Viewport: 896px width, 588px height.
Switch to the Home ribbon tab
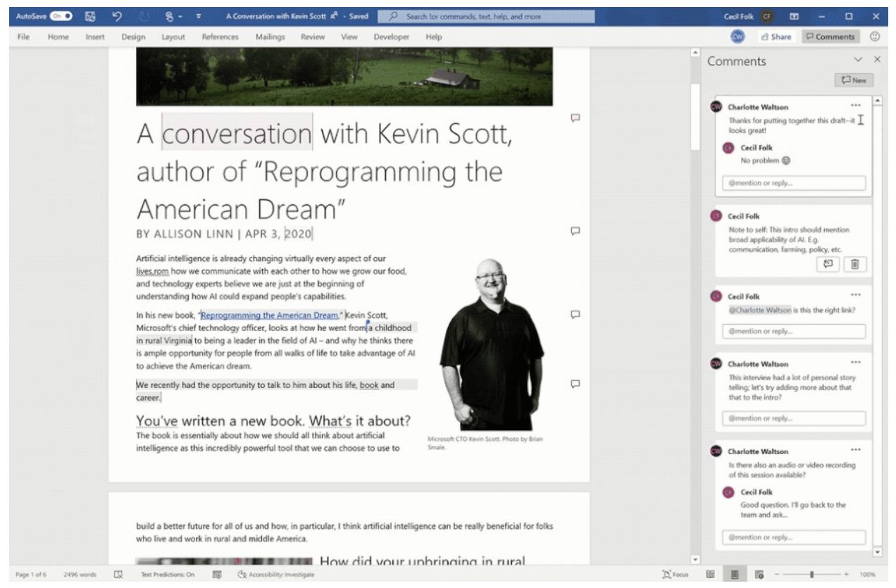pyautogui.click(x=58, y=37)
